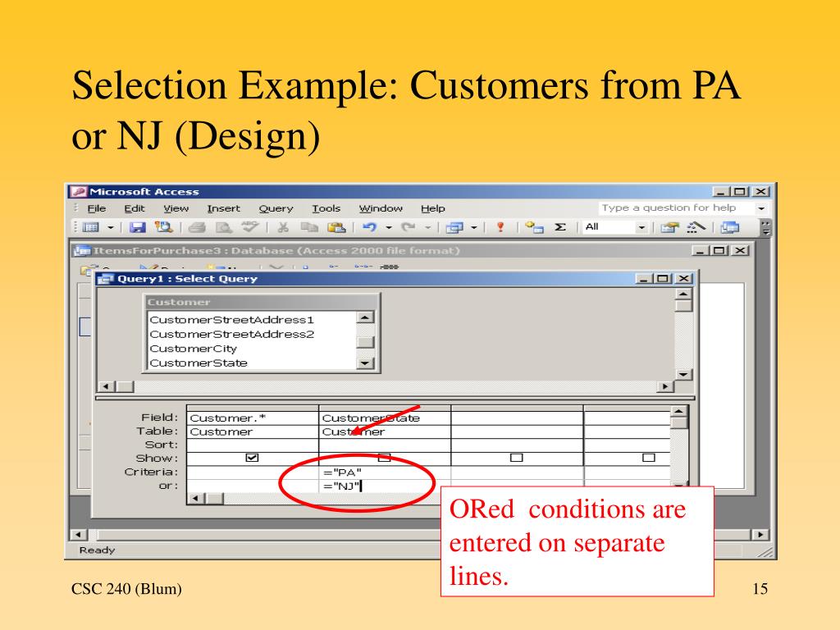Click the Criteria cell with ="PA"
Screen dimensions: 840x630
click(385, 472)
